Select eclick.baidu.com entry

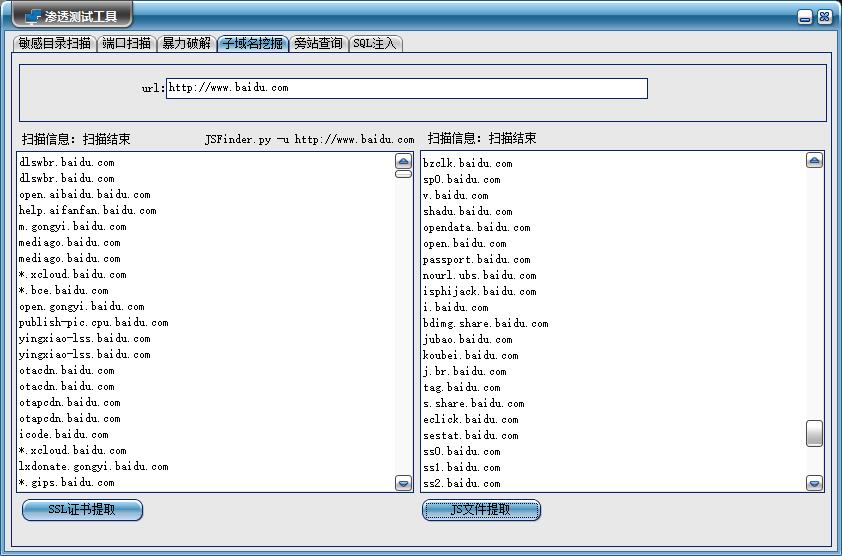point(470,420)
